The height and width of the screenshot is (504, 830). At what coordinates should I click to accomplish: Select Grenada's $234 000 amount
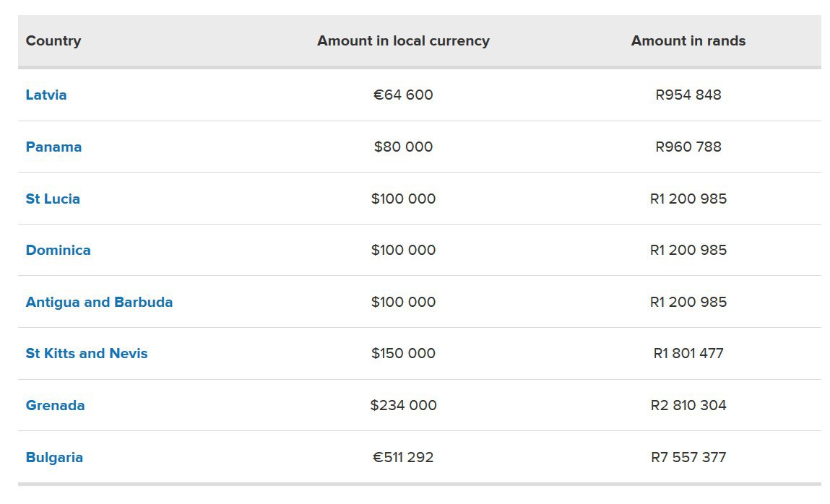pos(403,405)
